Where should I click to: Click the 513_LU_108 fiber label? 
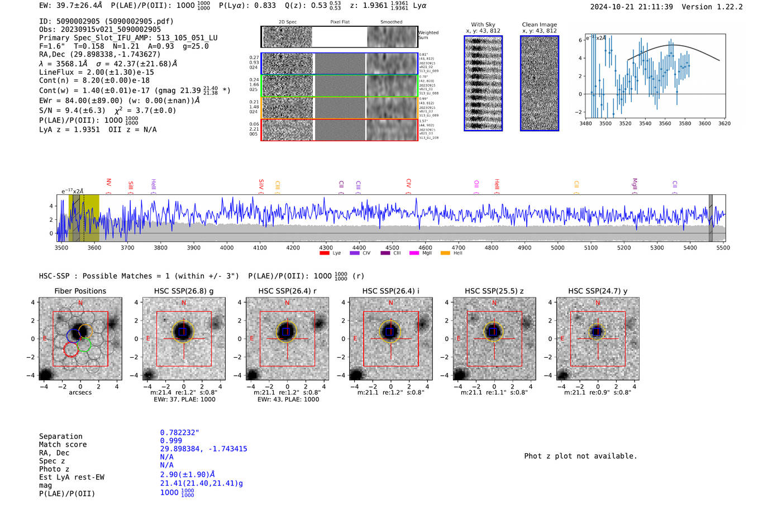429,137
